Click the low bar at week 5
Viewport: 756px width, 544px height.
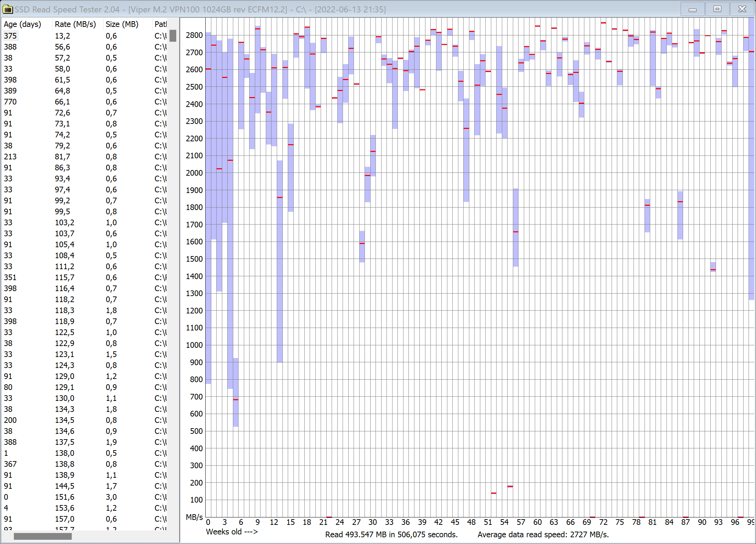[236, 393]
